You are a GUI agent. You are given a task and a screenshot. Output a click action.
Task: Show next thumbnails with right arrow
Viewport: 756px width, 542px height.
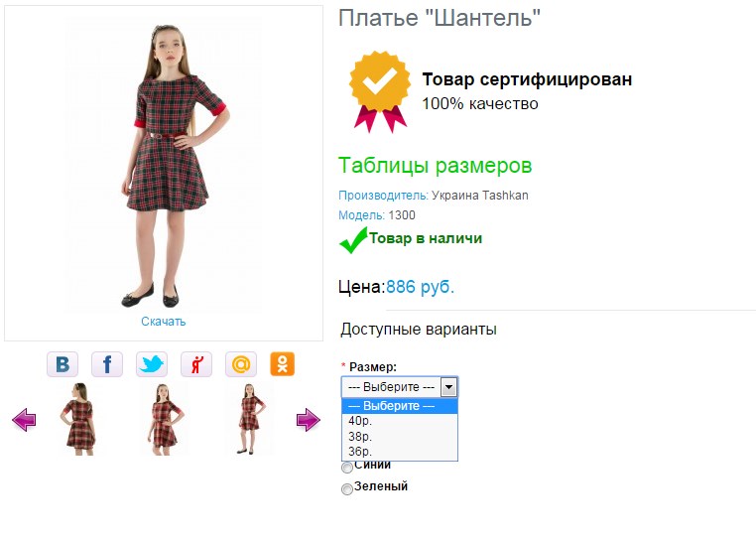[x=309, y=420]
